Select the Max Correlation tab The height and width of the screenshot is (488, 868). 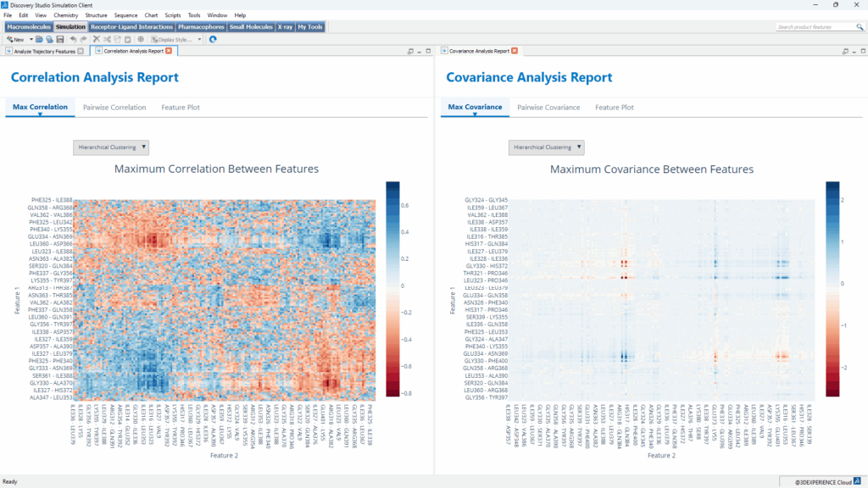[x=40, y=108]
